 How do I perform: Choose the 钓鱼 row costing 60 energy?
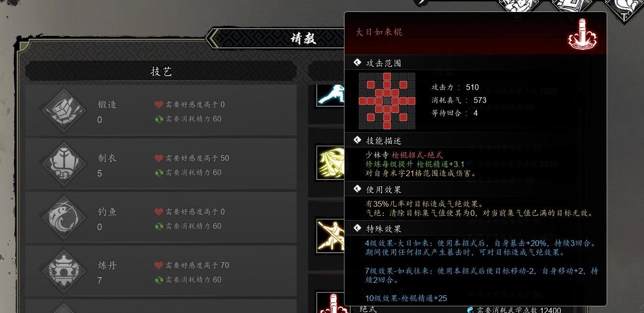[161, 219]
